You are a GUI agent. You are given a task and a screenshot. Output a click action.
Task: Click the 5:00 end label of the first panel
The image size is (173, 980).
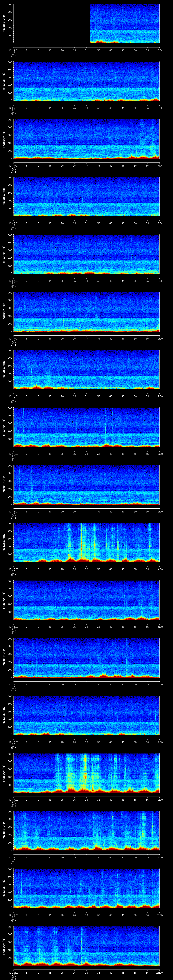160,50
